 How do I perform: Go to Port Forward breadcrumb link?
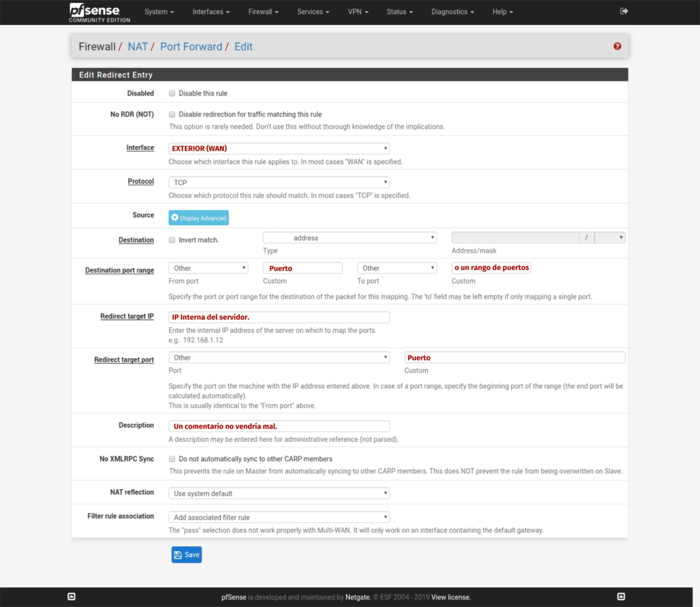(x=191, y=47)
